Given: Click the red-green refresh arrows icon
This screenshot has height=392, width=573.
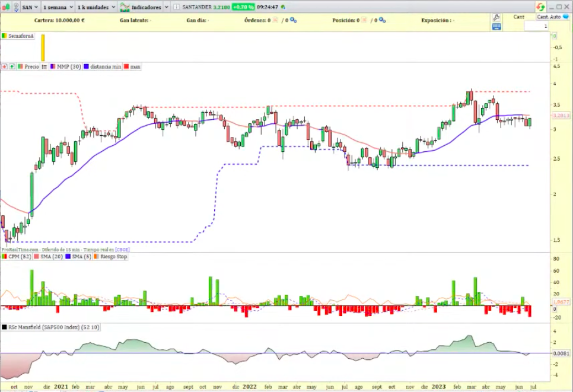Looking at the screenshot, I should pyautogui.click(x=540, y=7).
